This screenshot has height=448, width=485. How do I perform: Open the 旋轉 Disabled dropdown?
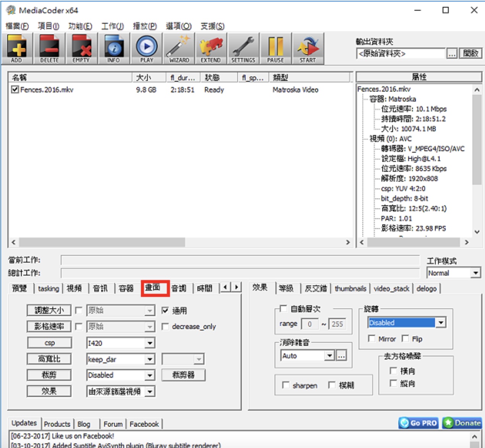pyautogui.click(x=407, y=323)
